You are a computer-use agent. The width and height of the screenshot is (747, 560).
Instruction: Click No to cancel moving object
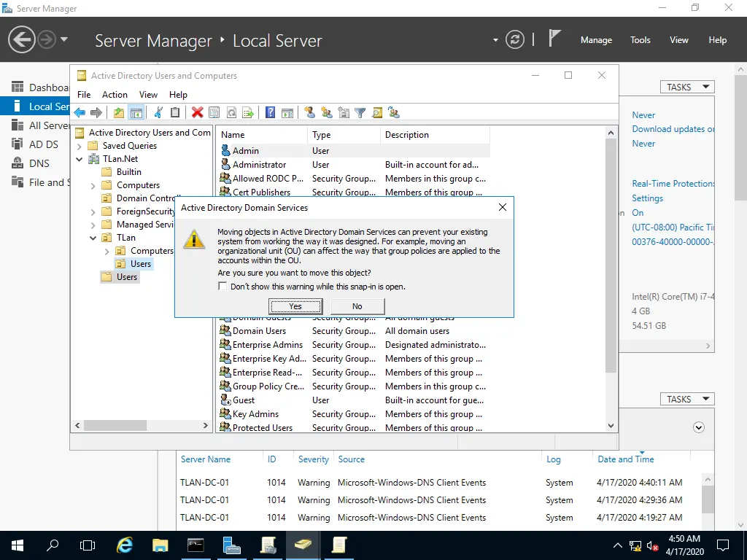click(357, 306)
